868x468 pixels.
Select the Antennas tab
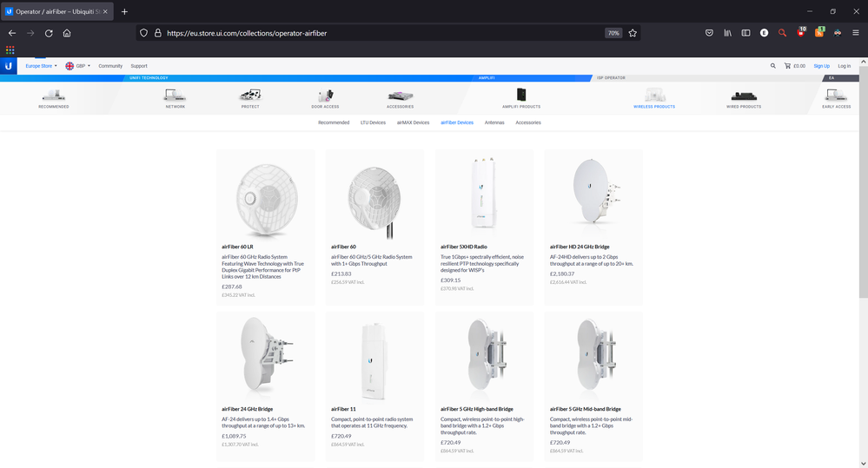(x=494, y=122)
